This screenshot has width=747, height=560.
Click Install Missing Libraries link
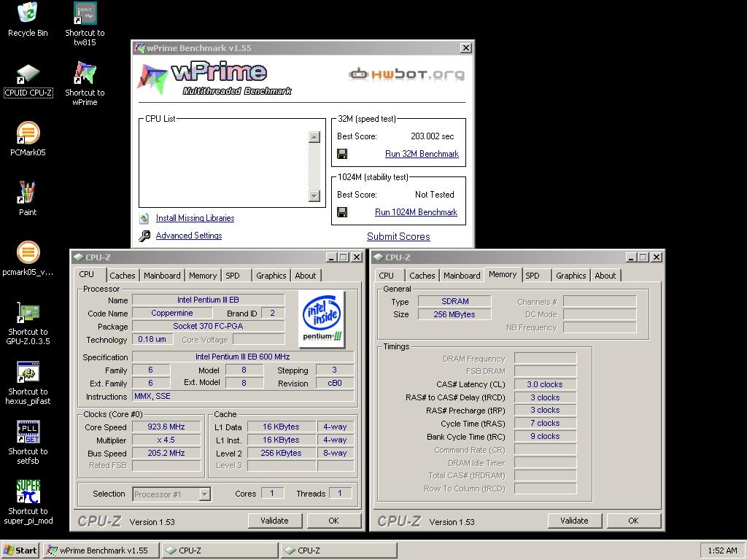point(195,218)
